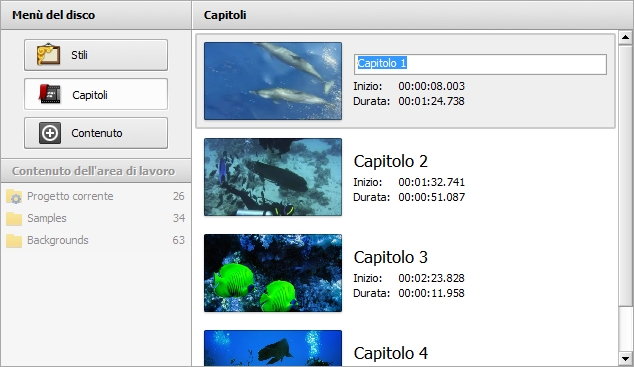
Task: Open the Stili button
Action: coord(96,55)
